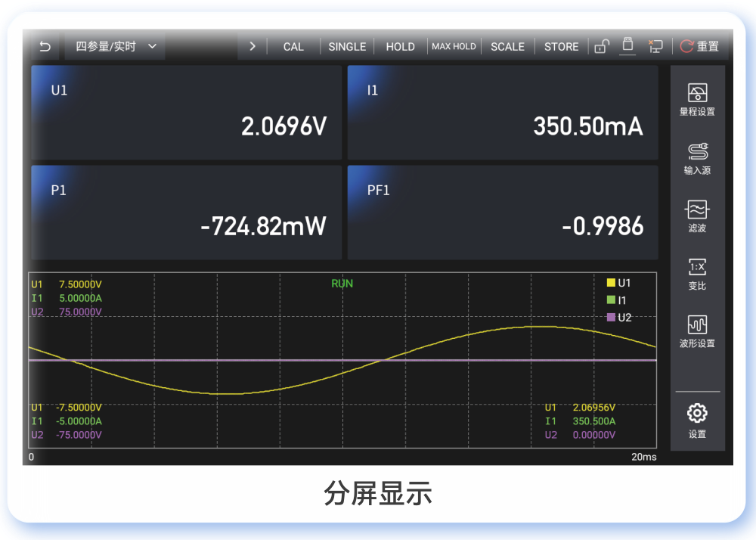This screenshot has width=756, height=540.
Task: Open the 四参量/实时 mode dropdown
Action: tap(114, 46)
